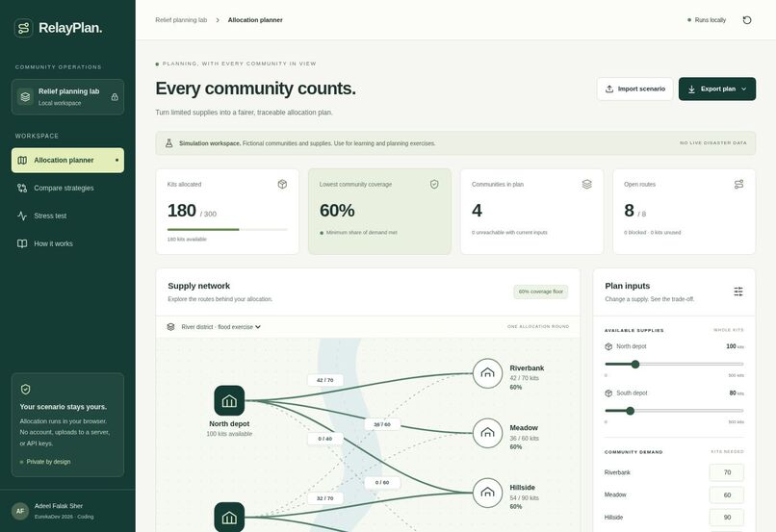Click the Relief planning lab workspace card
The height and width of the screenshot is (532, 776).
pyautogui.click(x=67, y=97)
